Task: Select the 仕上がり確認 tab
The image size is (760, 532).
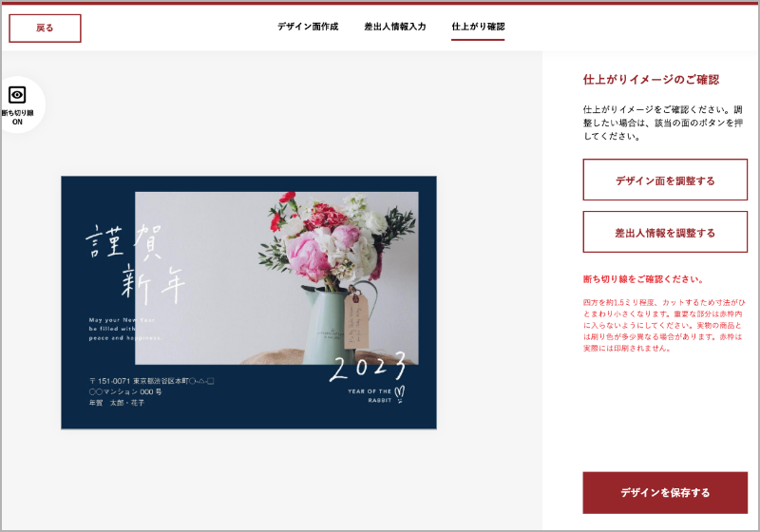Action: tap(478, 28)
